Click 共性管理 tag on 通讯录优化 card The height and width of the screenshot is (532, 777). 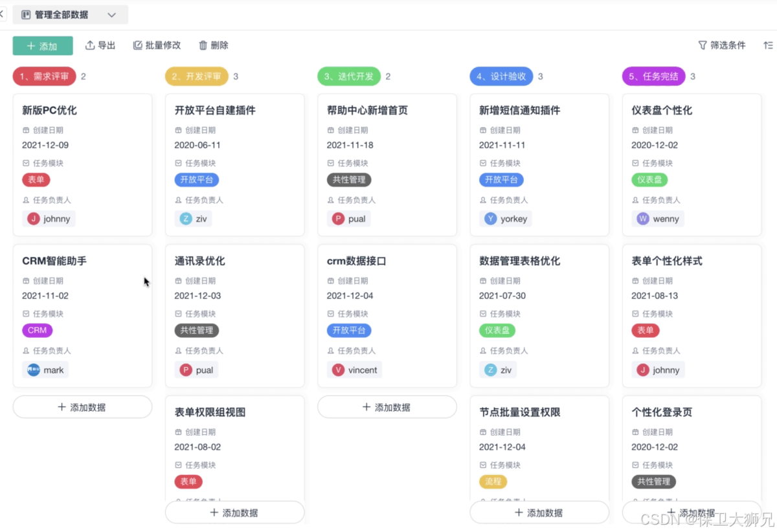197,330
